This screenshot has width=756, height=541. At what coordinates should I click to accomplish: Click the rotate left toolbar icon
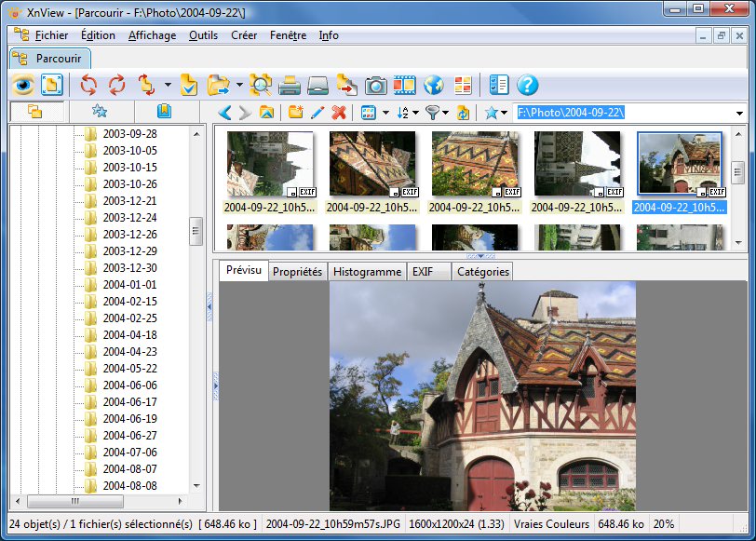coord(88,86)
